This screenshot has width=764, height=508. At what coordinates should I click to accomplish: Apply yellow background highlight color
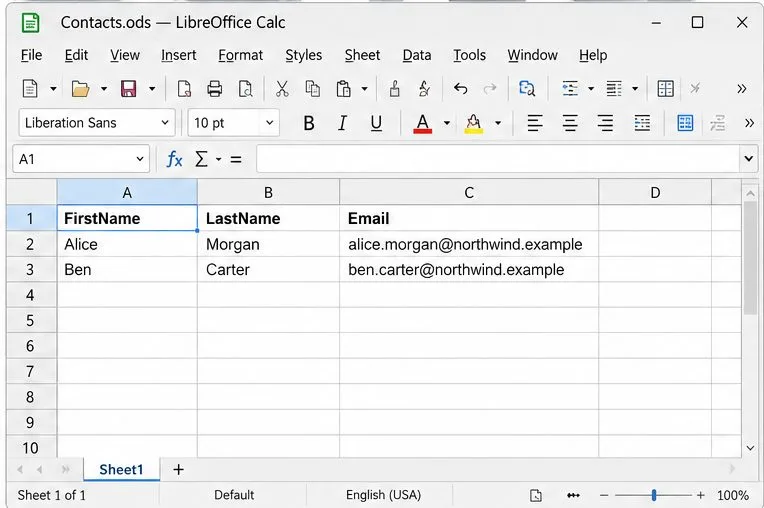[x=474, y=124]
